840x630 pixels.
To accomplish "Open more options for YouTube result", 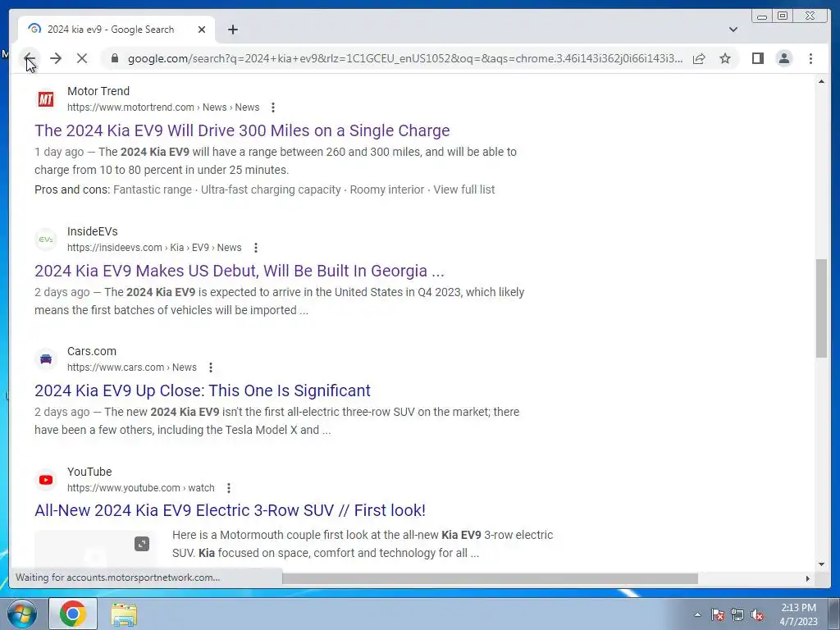I will coord(229,488).
